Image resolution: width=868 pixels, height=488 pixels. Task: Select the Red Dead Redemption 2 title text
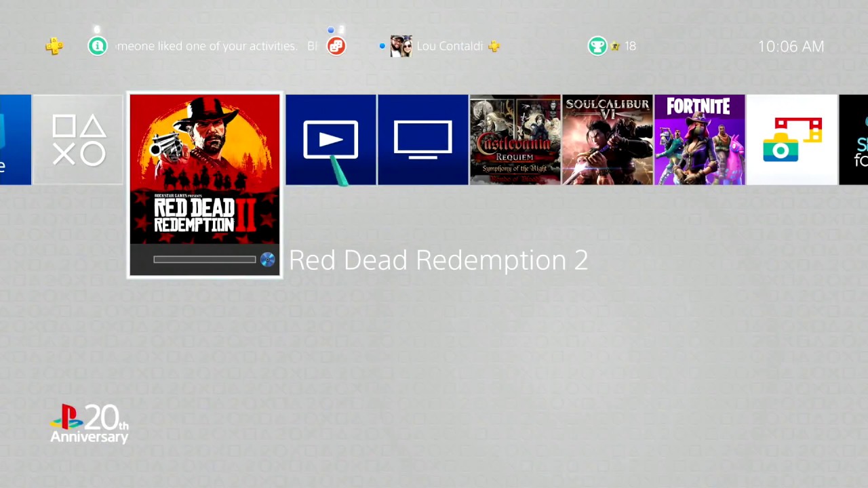point(439,260)
